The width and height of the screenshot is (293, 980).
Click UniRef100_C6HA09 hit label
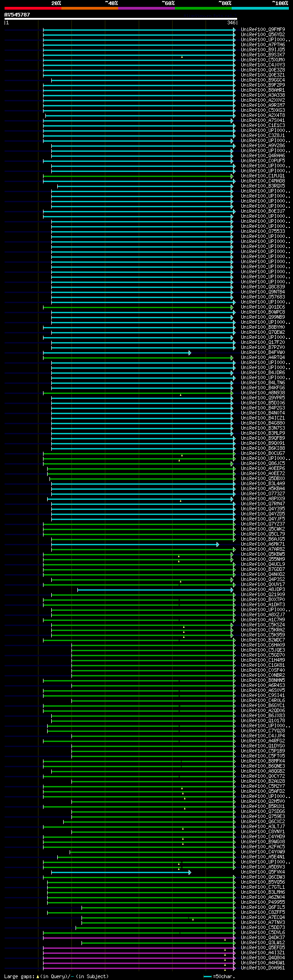(x=263, y=645)
